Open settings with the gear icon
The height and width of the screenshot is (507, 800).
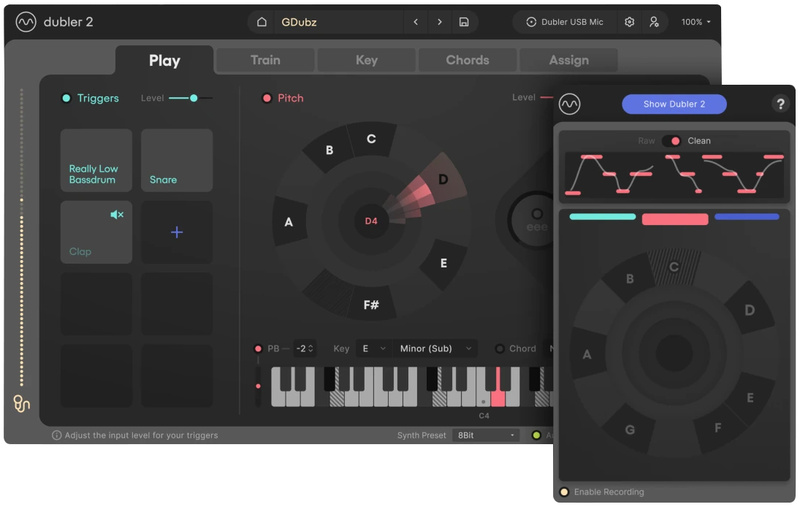tap(630, 22)
